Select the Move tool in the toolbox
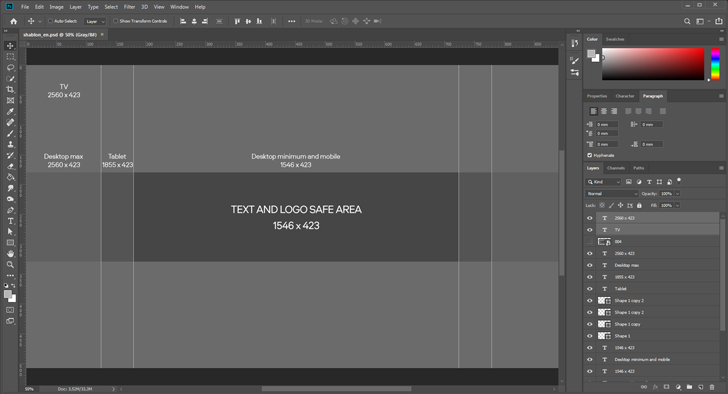 (10, 45)
